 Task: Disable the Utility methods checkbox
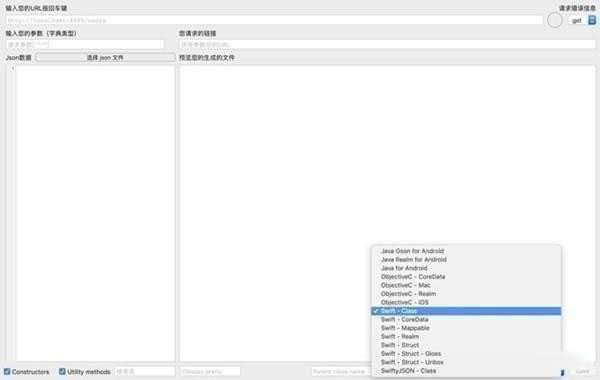coord(62,372)
